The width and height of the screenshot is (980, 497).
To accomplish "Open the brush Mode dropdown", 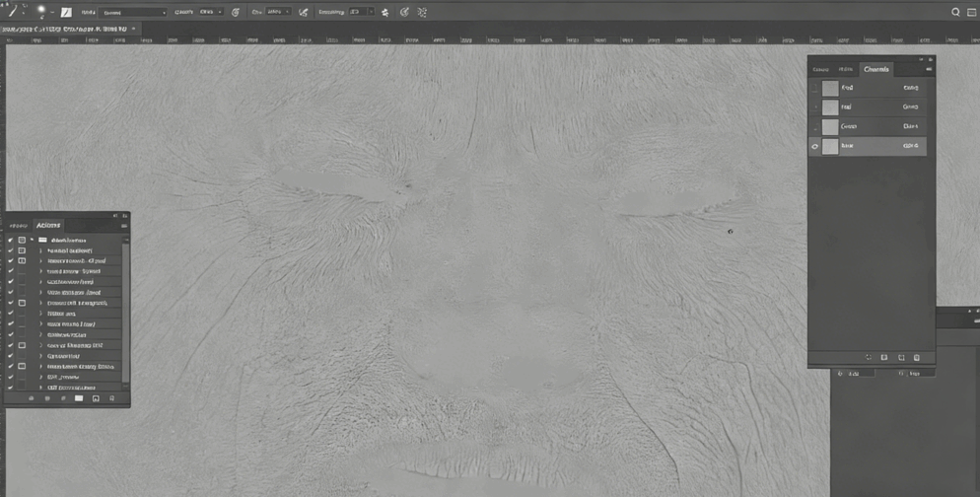I will 134,12.
